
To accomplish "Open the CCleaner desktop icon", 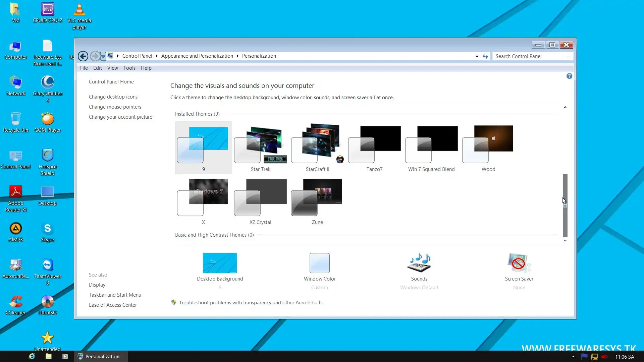I will pos(16,301).
